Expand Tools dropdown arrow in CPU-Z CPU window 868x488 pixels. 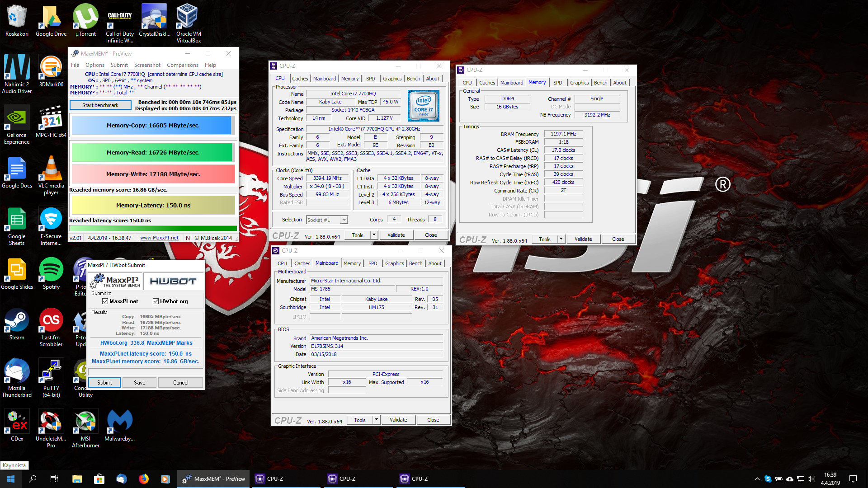point(374,235)
